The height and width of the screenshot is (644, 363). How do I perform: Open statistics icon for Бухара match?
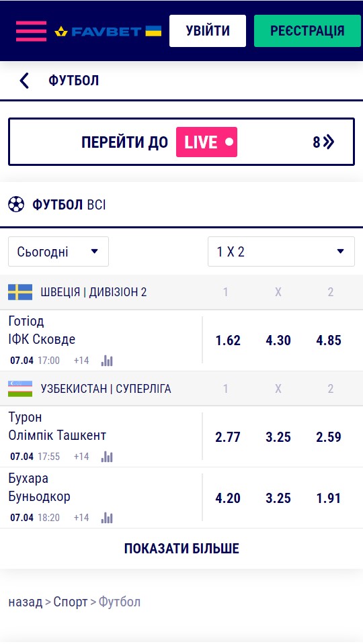coord(107,518)
